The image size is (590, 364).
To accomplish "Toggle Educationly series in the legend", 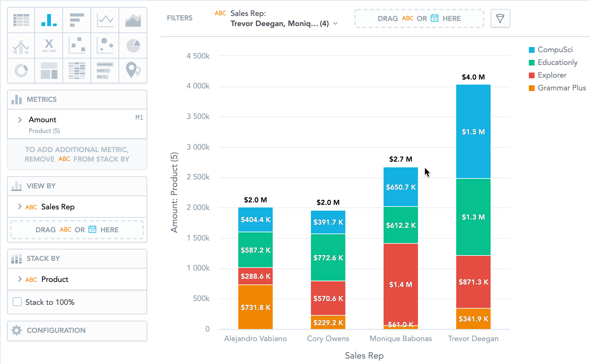I will tap(553, 62).
